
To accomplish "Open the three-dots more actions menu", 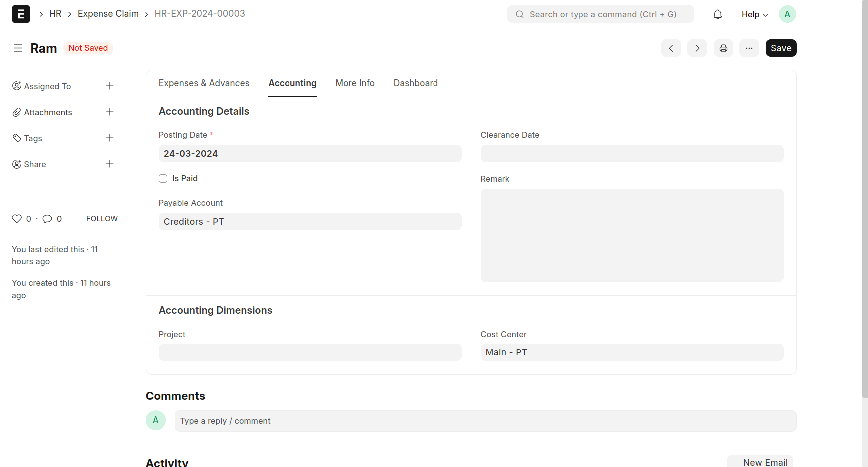I will (x=749, y=48).
